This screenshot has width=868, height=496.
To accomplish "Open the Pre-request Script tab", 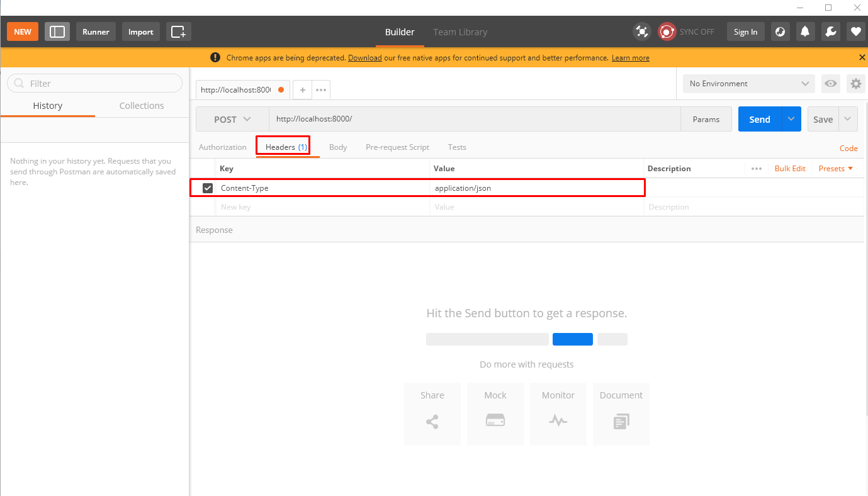I will pos(397,147).
